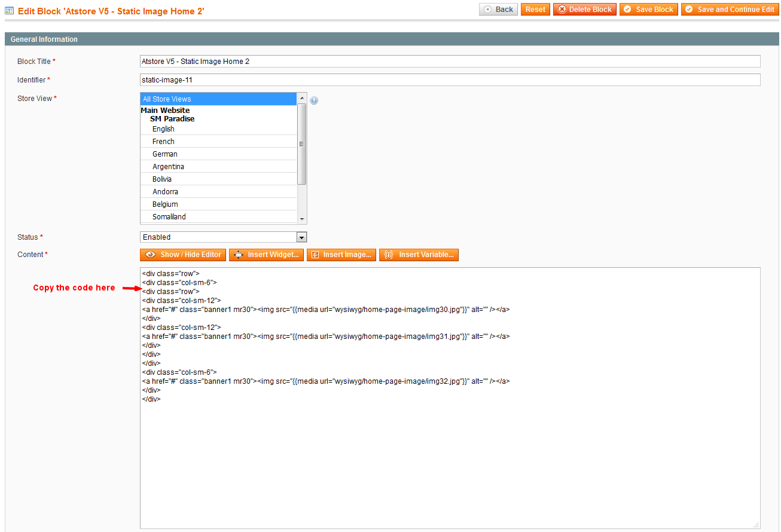Image resolution: width=781 pixels, height=532 pixels.
Task: Open the Status dropdown
Action: coord(223,237)
